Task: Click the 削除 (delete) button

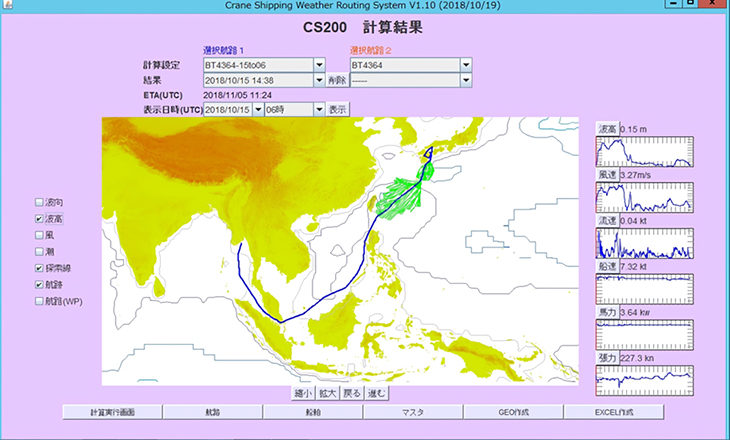Action: click(337, 80)
